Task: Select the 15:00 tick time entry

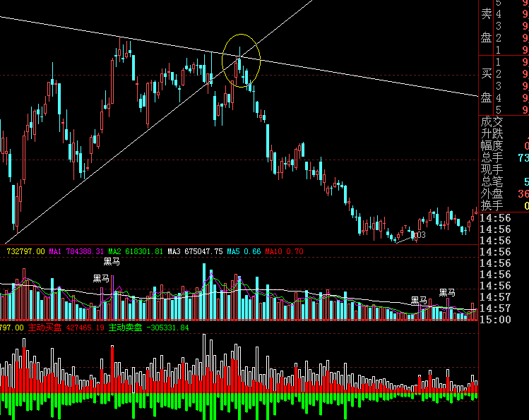Action: [x=495, y=320]
